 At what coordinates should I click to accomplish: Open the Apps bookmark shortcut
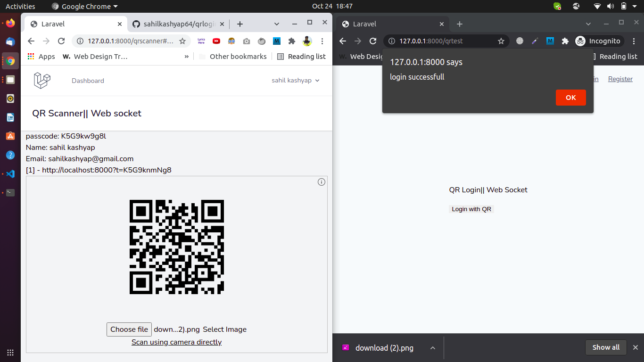[41, 57]
